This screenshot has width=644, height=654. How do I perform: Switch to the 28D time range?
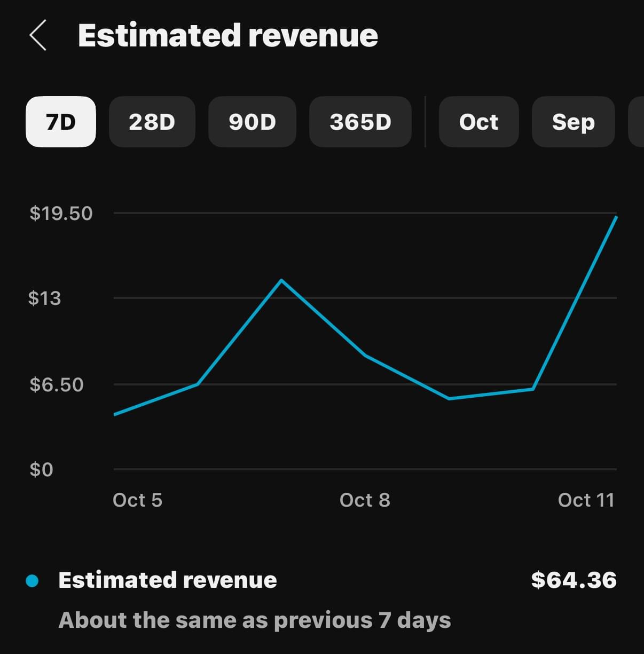point(152,122)
